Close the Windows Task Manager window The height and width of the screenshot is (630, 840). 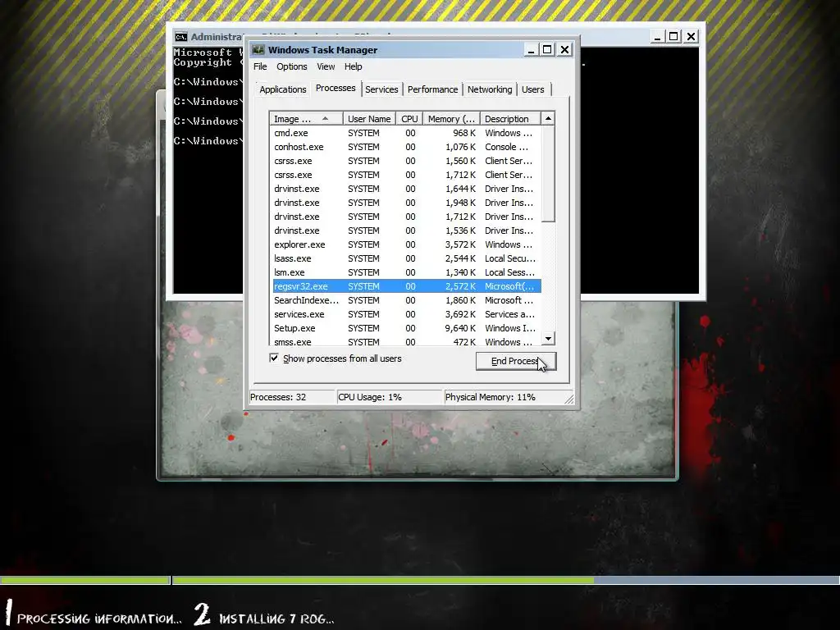564,50
